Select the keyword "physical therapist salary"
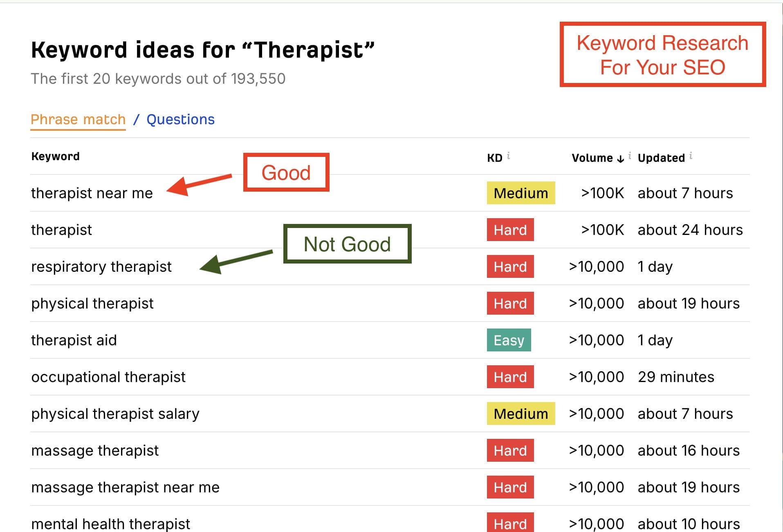Viewport: 783px width, 532px height. (115, 414)
